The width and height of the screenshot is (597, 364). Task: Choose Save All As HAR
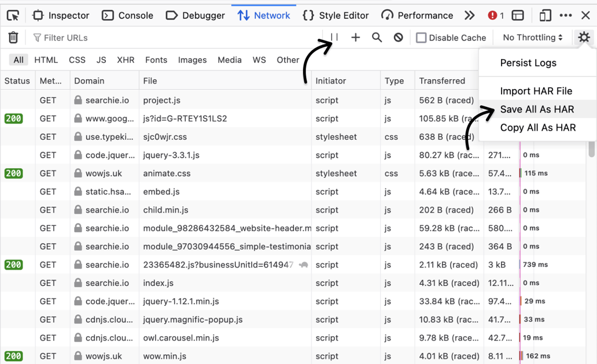537,109
